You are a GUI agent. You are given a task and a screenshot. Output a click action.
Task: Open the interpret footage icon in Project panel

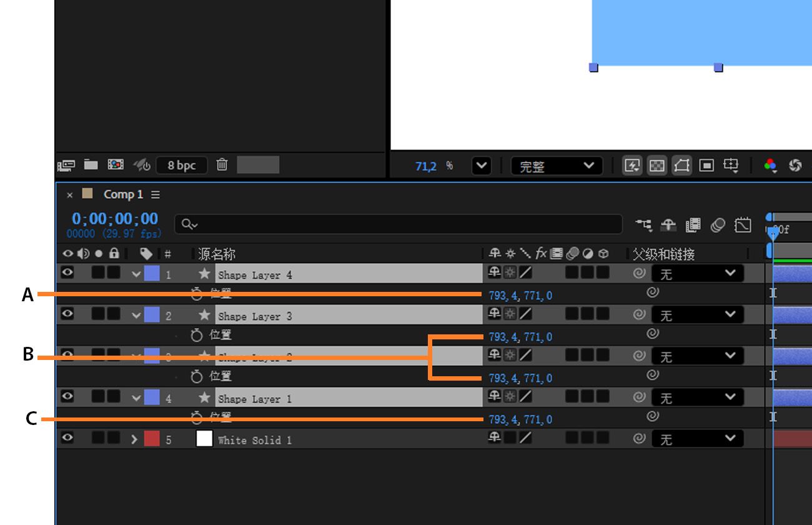(x=66, y=165)
